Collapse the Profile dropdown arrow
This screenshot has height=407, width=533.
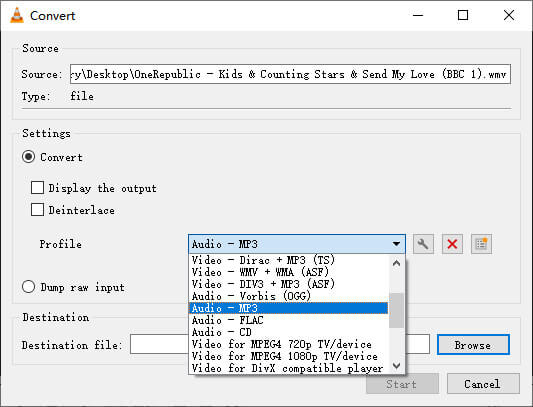396,244
